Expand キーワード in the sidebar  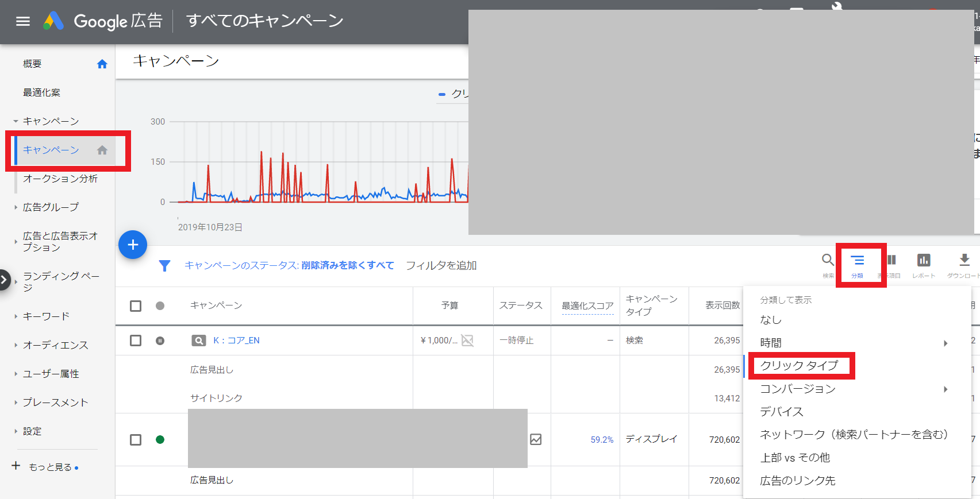point(16,316)
